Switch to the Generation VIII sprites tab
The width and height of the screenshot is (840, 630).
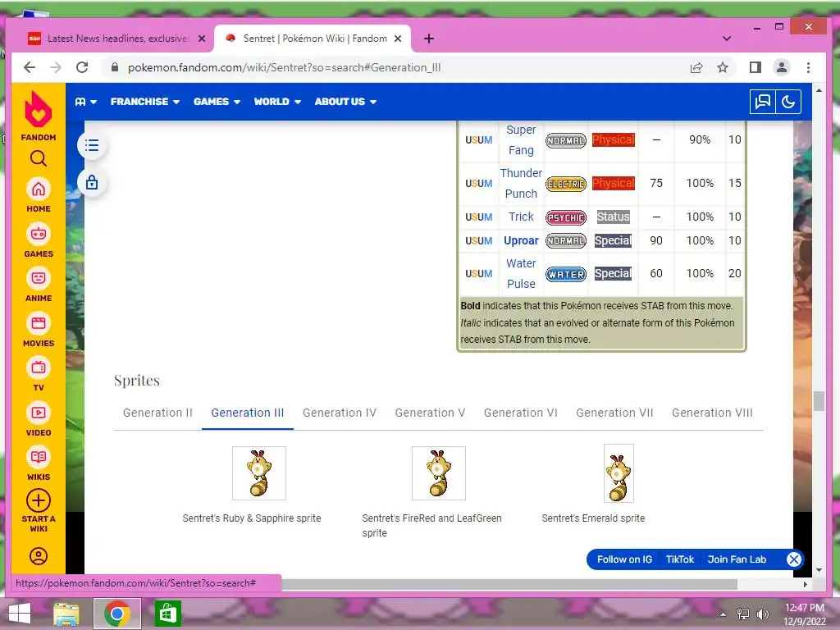pyautogui.click(x=712, y=413)
